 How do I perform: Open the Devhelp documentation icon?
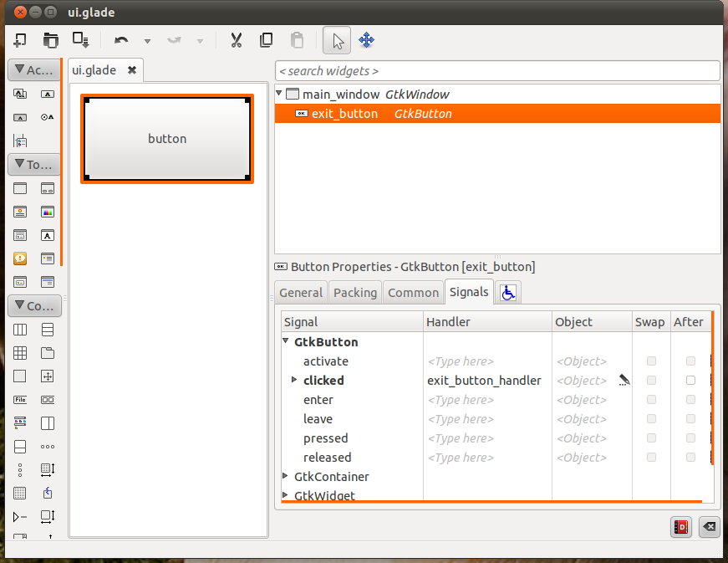681,526
